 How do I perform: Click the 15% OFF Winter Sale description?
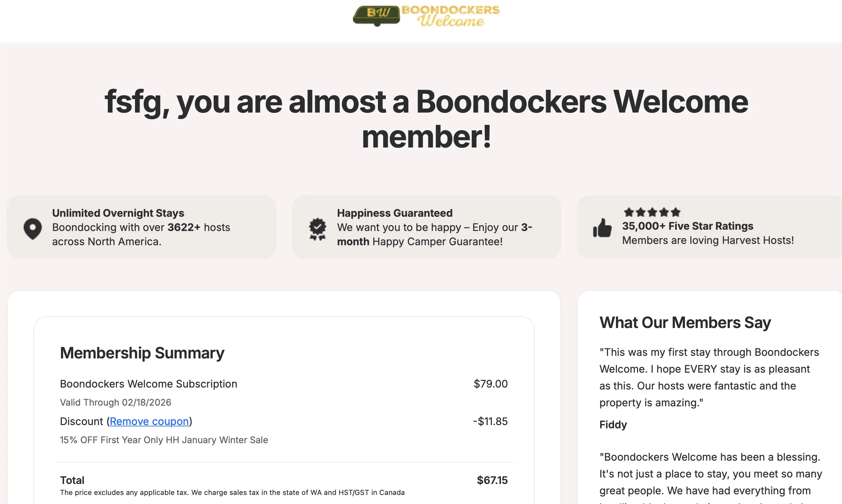164,440
